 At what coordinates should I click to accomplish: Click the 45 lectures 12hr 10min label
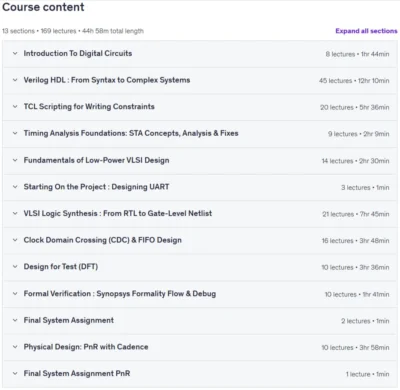354,81
